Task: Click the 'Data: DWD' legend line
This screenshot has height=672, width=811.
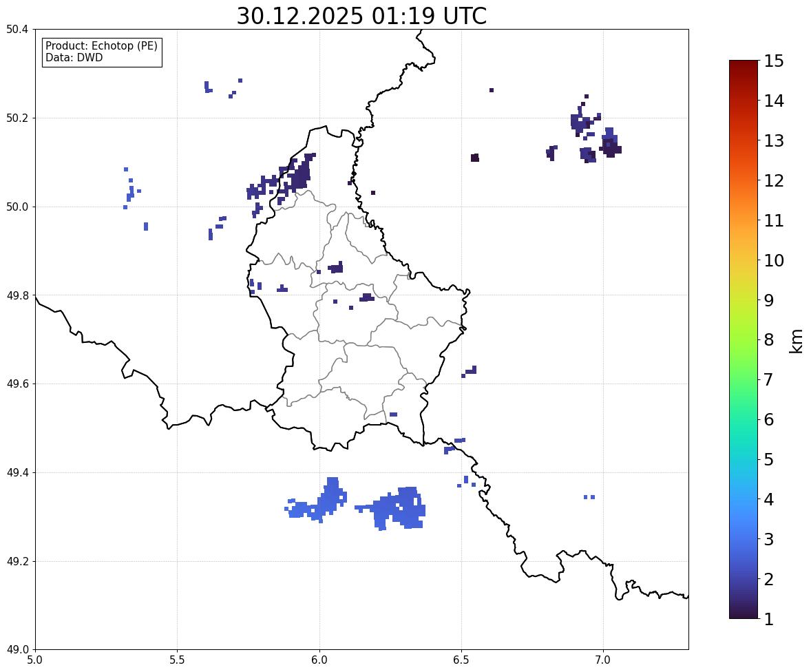Action: coord(74,57)
